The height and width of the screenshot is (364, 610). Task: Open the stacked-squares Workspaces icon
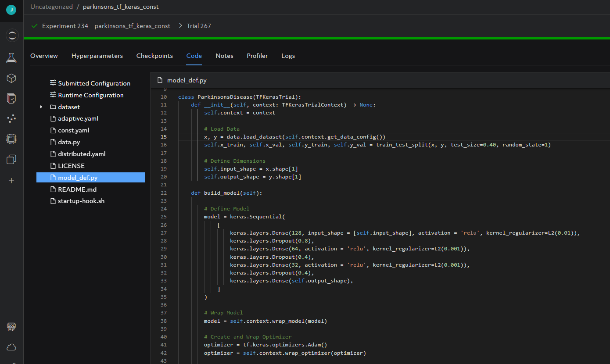click(11, 160)
